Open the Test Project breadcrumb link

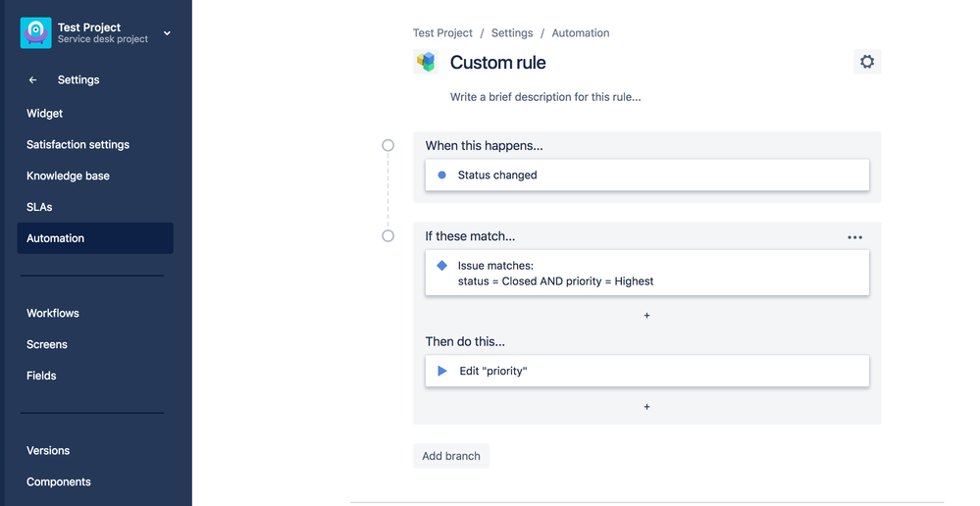pos(442,33)
